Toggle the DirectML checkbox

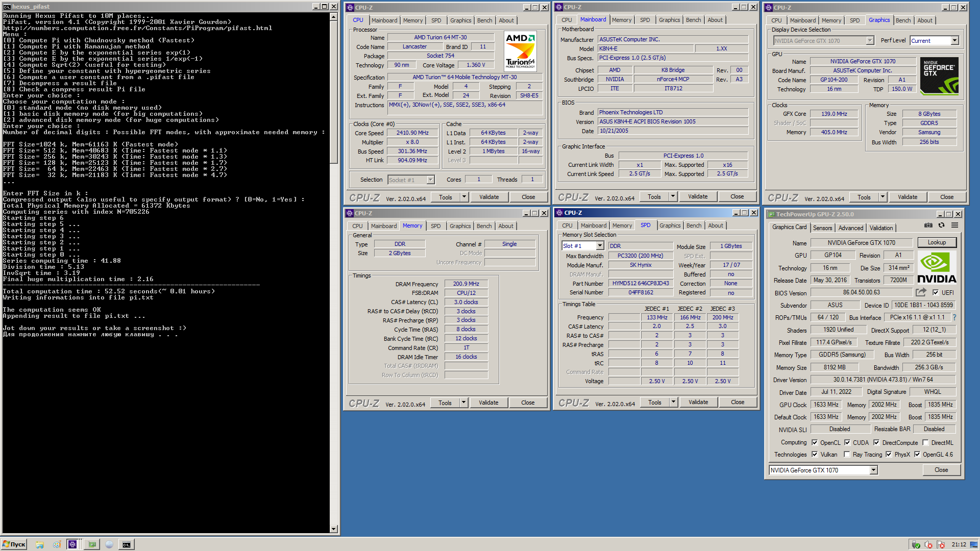925,443
